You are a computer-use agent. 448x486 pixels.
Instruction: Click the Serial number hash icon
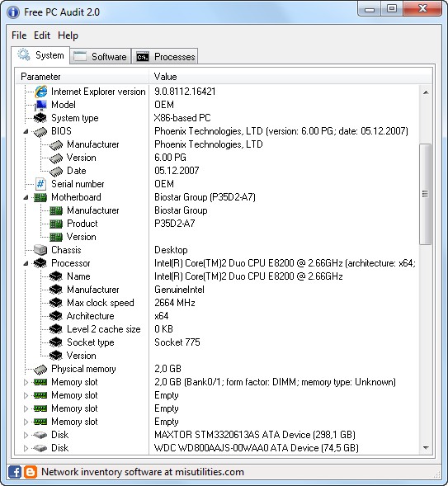click(x=40, y=184)
